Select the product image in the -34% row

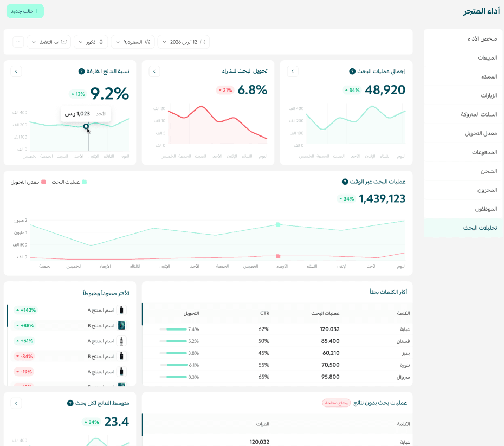coord(121,357)
